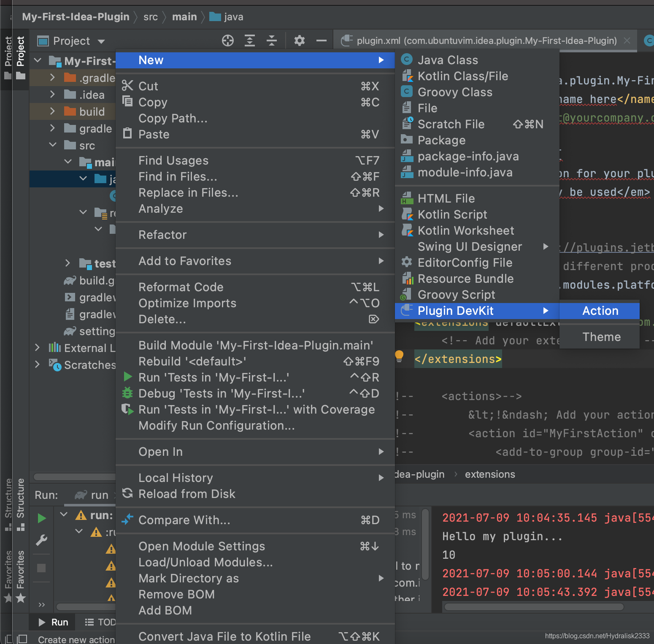This screenshot has width=654, height=644.
Task: Expand the .idea folder
Action: tap(52, 94)
